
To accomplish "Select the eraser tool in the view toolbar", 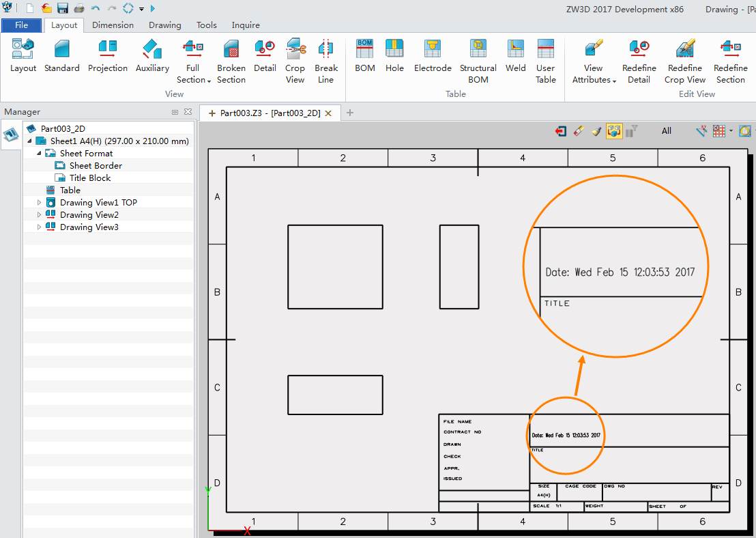I will coord(579,131).
